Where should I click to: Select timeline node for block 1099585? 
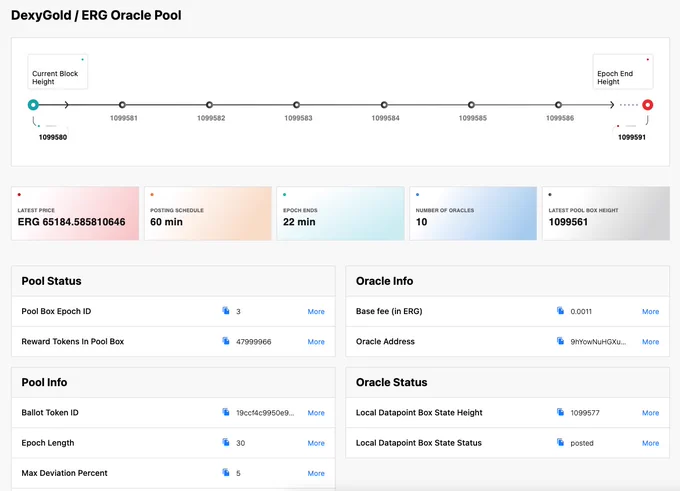471,105
